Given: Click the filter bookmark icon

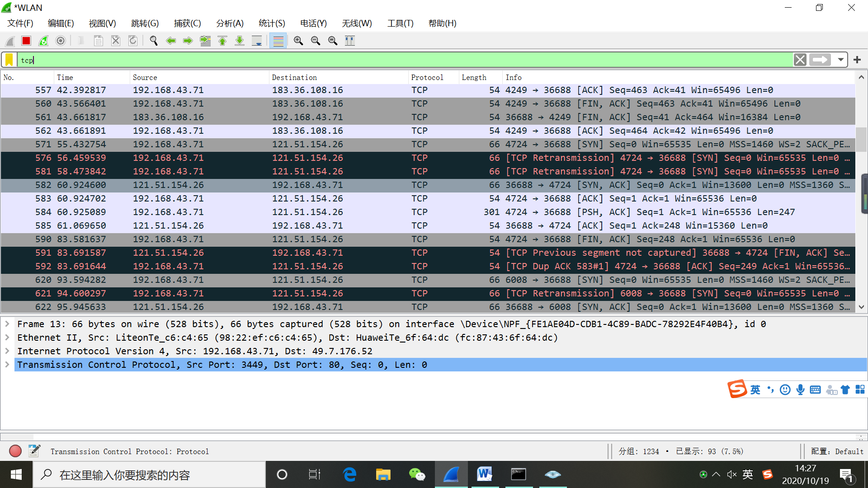Looking at the screenshot, I should coord(9,60).
